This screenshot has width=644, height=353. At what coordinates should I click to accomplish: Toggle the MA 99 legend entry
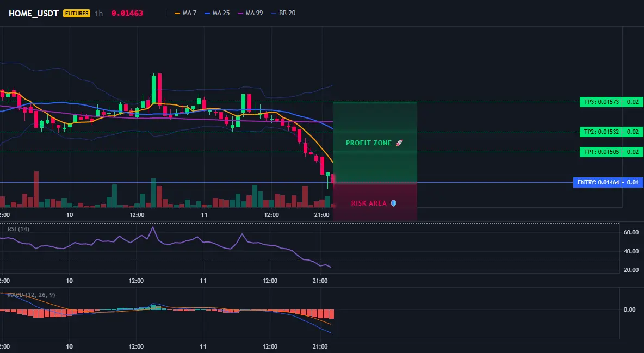point(251,13)
